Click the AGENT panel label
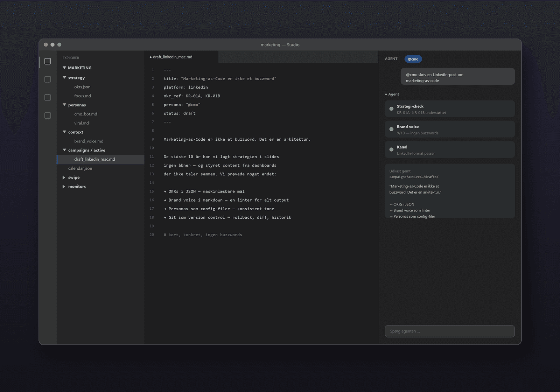 (x=391, y=59)
